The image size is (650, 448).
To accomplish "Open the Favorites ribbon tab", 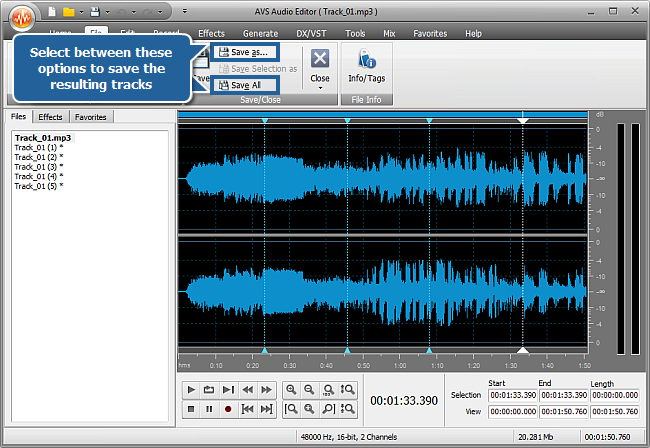I will pos(430,34).
